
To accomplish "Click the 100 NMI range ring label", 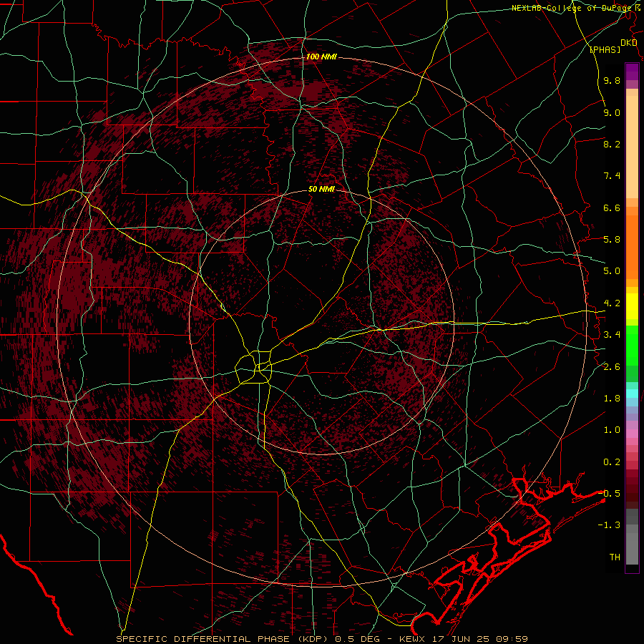I will tap(321, 57).
